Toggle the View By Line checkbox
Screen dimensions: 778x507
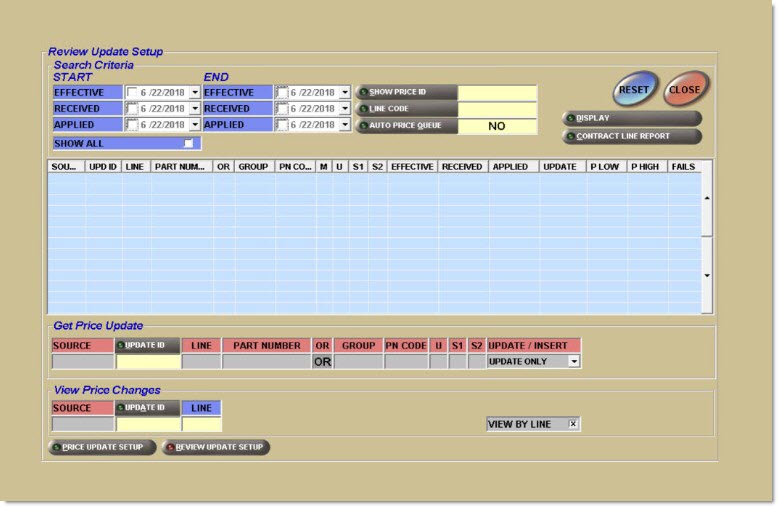(573, 424)
